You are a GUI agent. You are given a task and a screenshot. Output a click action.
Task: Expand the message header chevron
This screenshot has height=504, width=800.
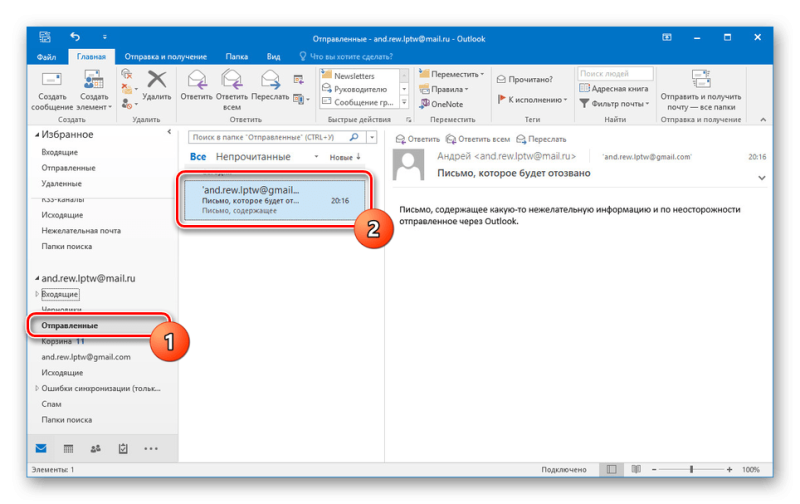click(x=762, y=178)
